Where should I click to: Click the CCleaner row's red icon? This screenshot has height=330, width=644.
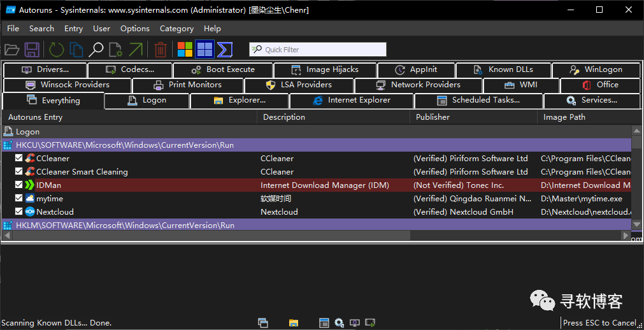(30, 158)
